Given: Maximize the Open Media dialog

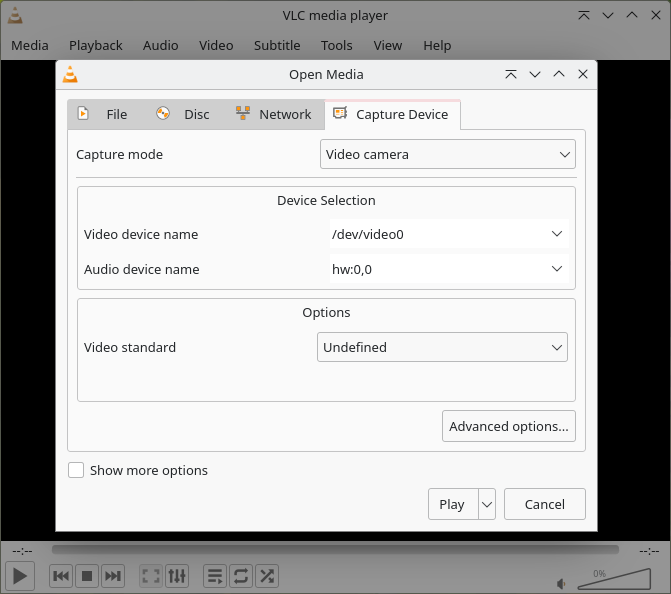Looking at the screenshot, I should [559, 74].
